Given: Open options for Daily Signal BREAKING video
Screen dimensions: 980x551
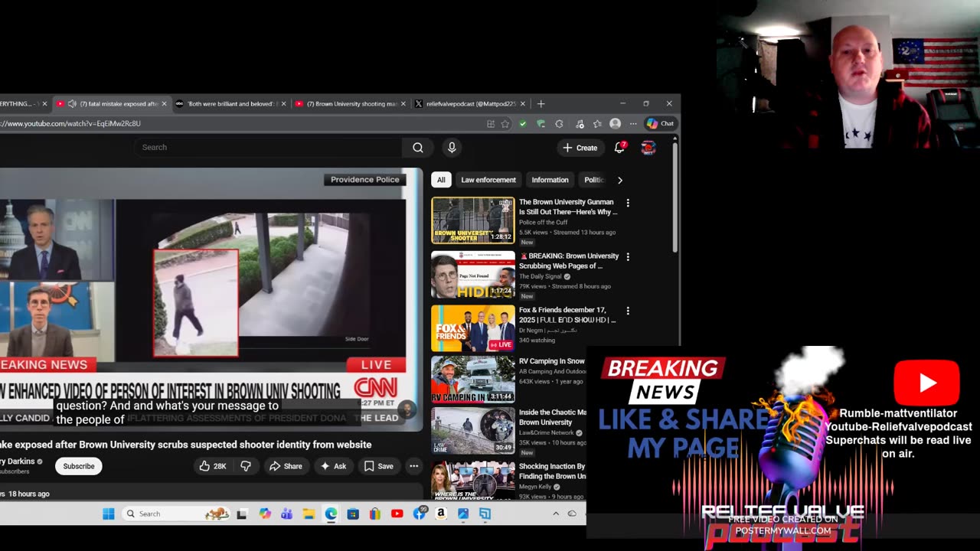Looking at the screenshot, I should click(628, 257).
